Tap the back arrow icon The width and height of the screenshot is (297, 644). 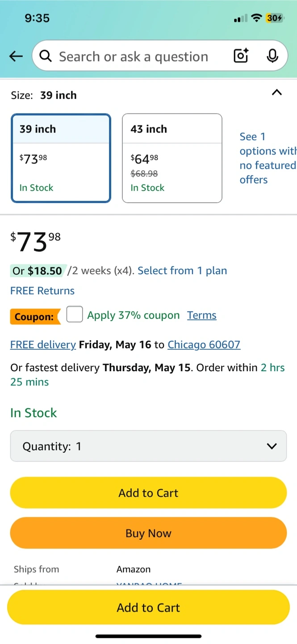point(16,56)
